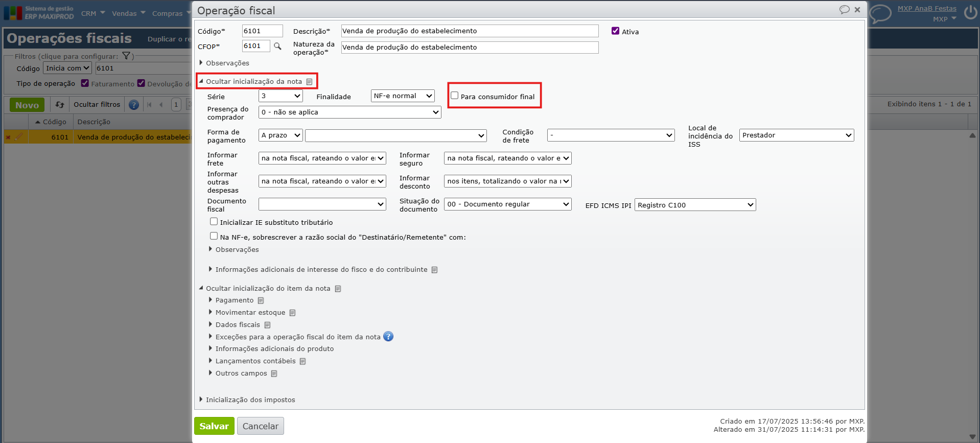Open the CRM menu
This screenshot has width=980, height=443.
point(92,13)
